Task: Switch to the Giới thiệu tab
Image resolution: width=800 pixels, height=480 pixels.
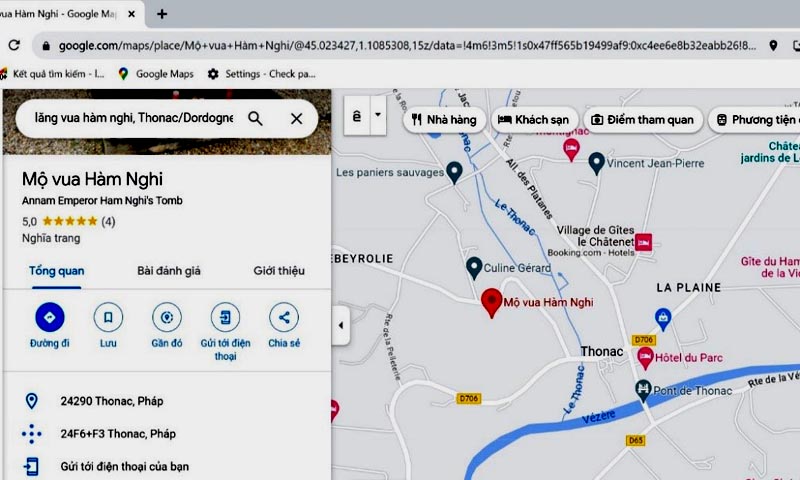Action: point(279,271)
